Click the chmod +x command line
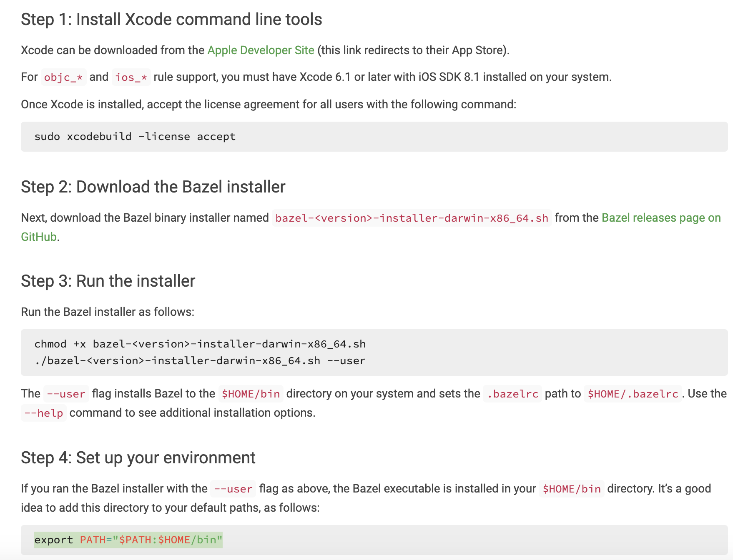Viewport: 733px width, 560px height. [200, 344]
